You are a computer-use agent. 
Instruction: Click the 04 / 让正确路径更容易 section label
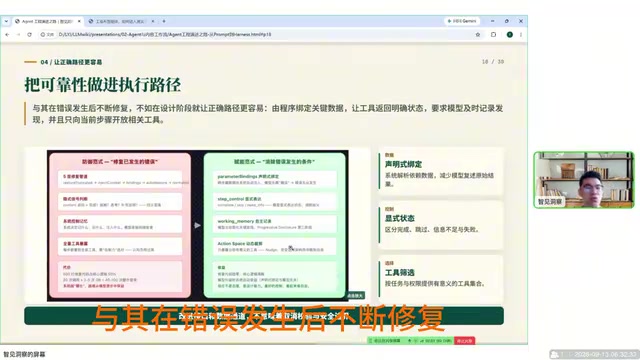click(x=71, y=62)
